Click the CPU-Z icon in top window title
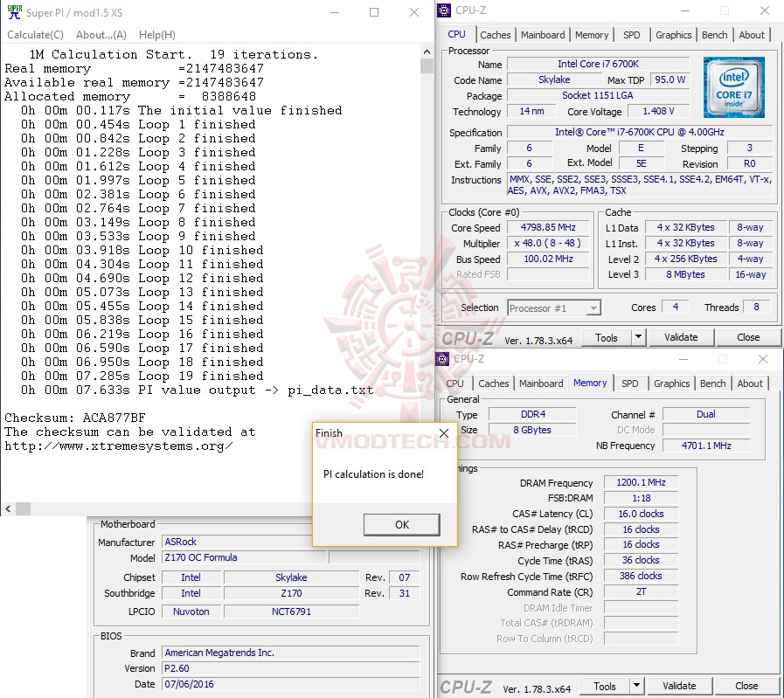Viewport: 784px width, 698px height. click(444, 10)
